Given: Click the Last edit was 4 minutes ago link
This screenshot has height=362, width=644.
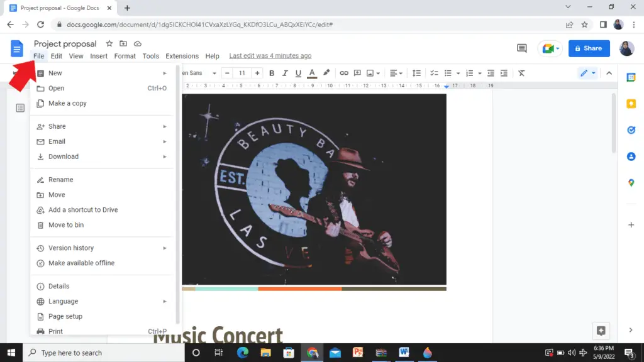Looking at the screenshot, I should pos(270,55).
